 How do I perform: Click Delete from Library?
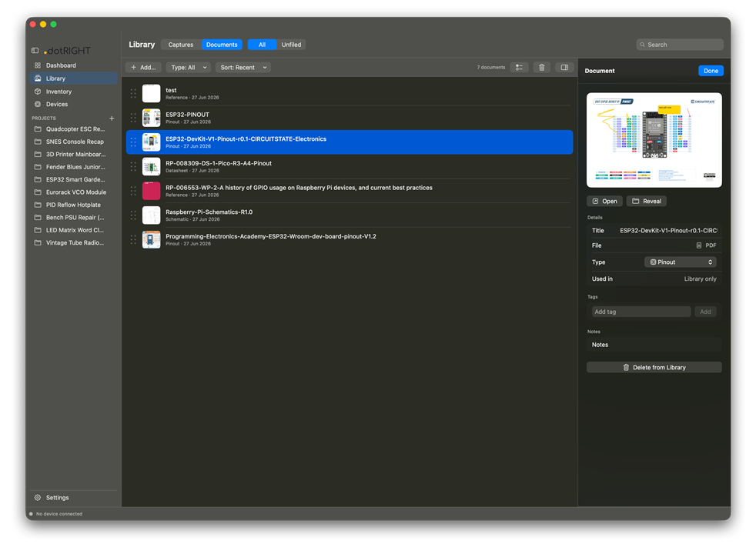pyautogui.click(x=654, y=368)
